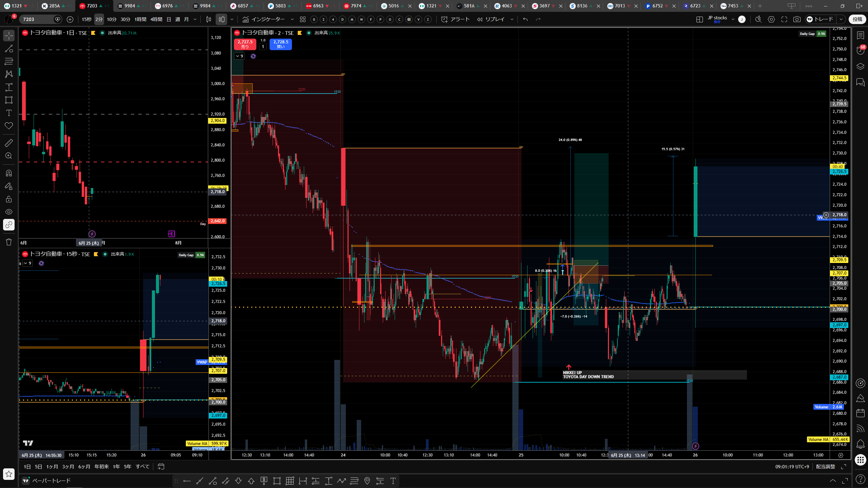Open the JP stocks layout dropdown

[x=733, y=19]
